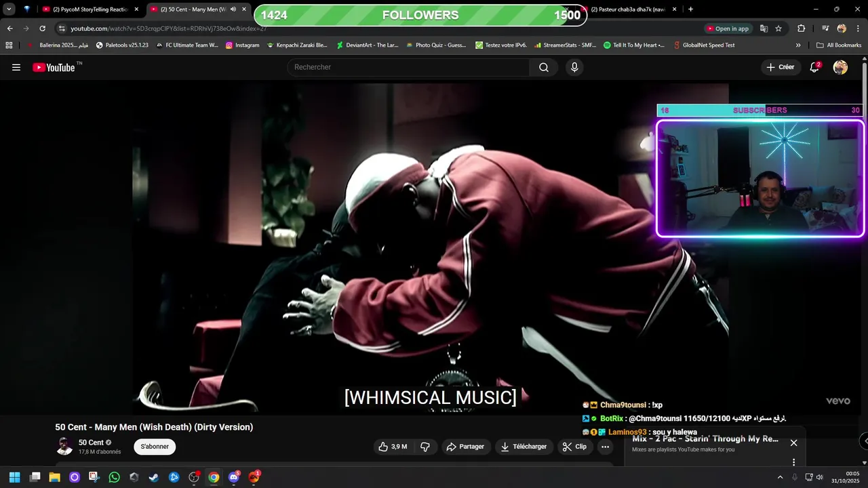Mute the 50 Cent tab audio

(x=233, y=9)
